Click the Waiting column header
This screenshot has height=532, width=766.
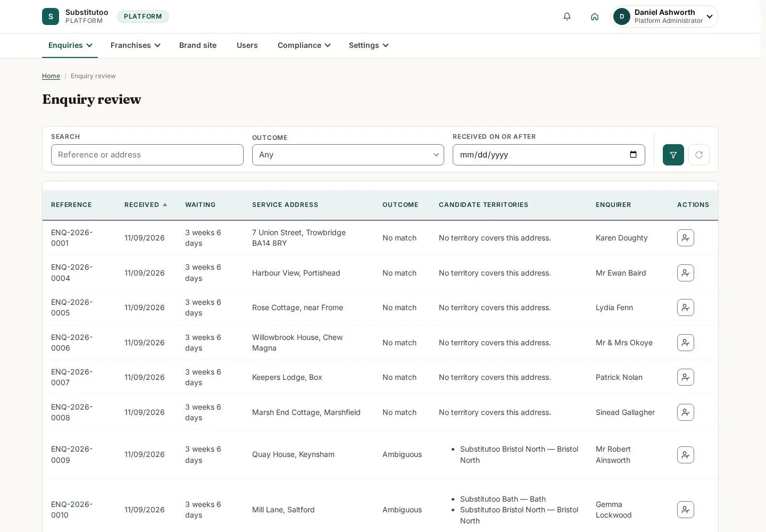tap(200, 205)
